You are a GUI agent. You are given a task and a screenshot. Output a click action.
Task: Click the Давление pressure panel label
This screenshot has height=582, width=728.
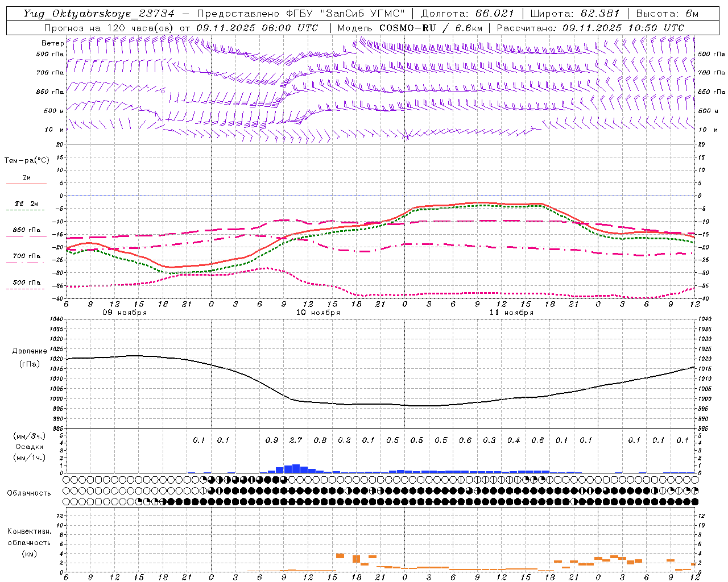click(x=30, y=351)
